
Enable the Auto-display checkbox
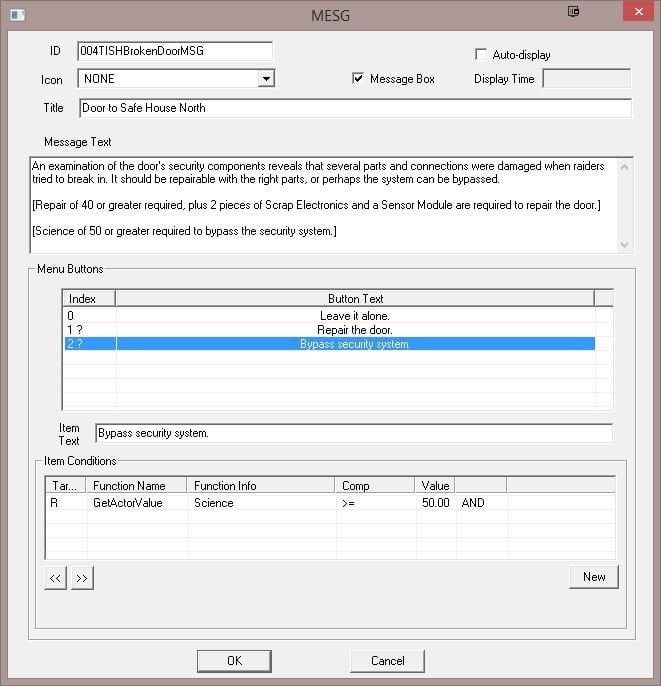[482, 54]
